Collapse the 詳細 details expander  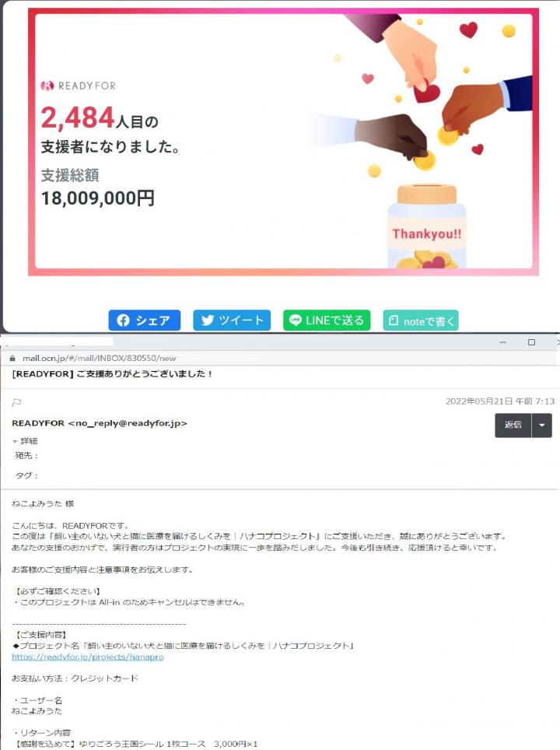click(25, 441)
